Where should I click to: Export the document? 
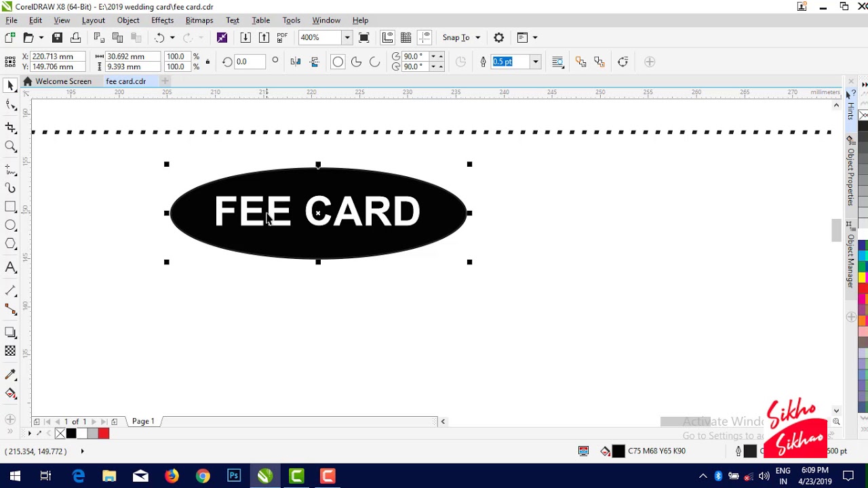264,38
